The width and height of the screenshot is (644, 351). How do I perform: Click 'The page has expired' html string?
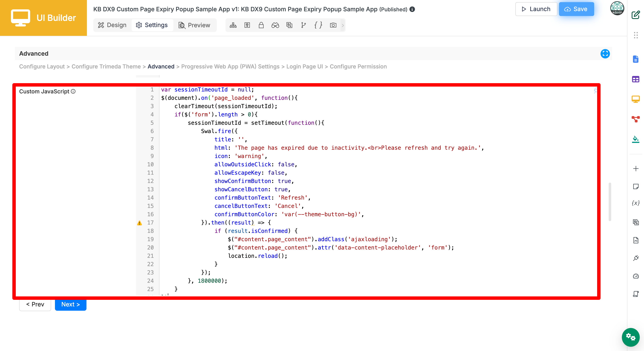pos(358,148)
